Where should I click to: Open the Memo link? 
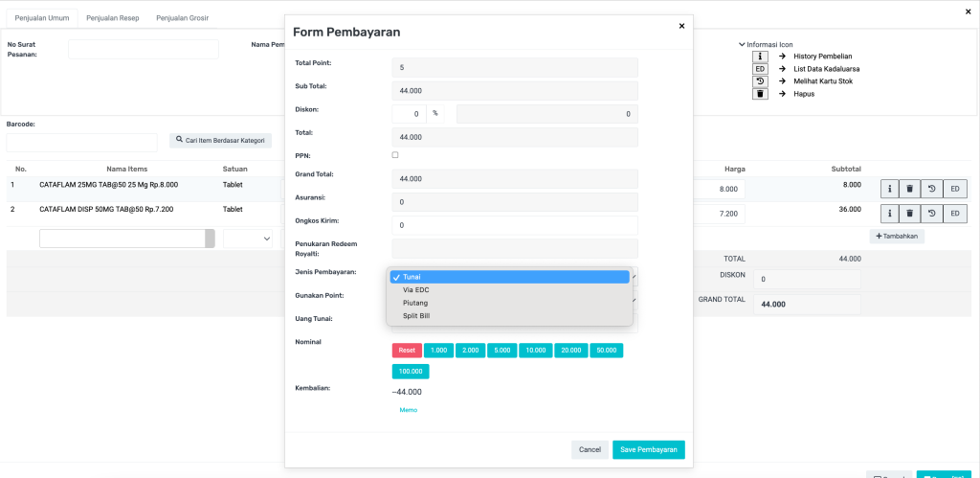pyautogui.click(x=408, y=410)
